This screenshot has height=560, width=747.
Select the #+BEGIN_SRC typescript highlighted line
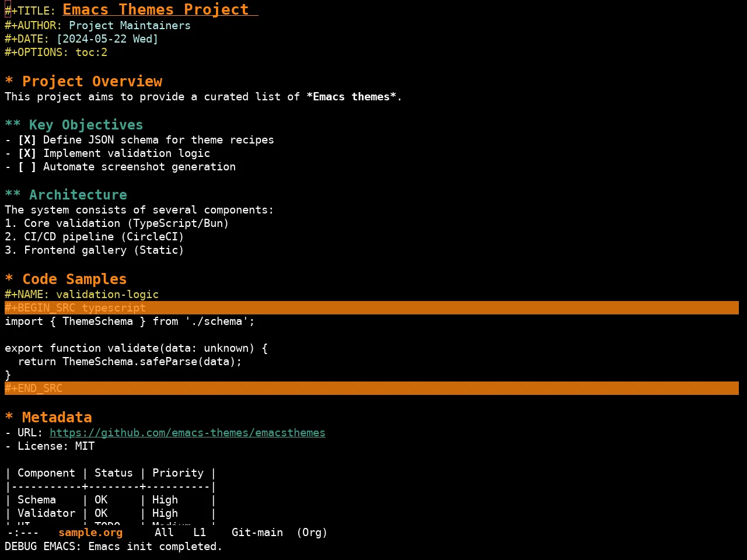click(x=372, y=308)
